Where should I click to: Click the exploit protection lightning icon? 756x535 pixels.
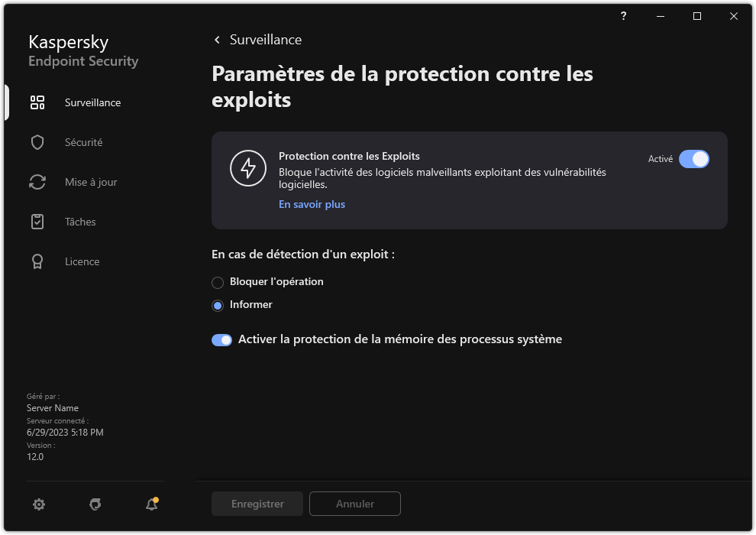247,167
